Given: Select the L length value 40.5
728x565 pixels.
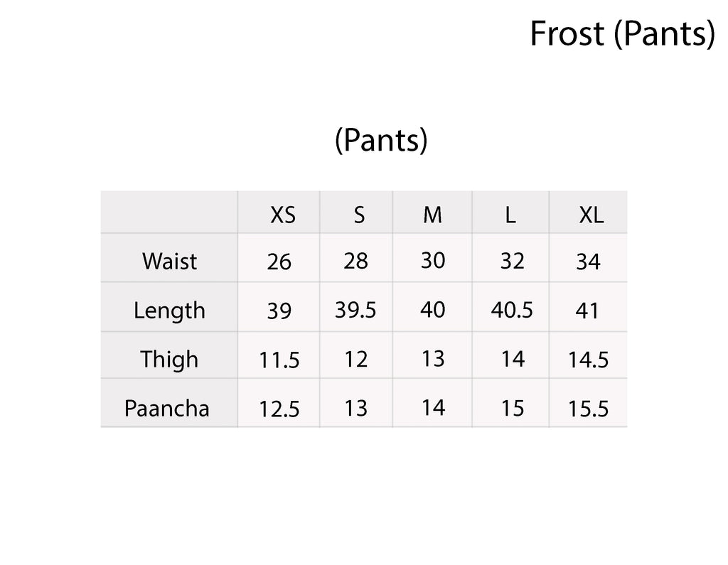Looking at the screenshot, I should [512, 311].
